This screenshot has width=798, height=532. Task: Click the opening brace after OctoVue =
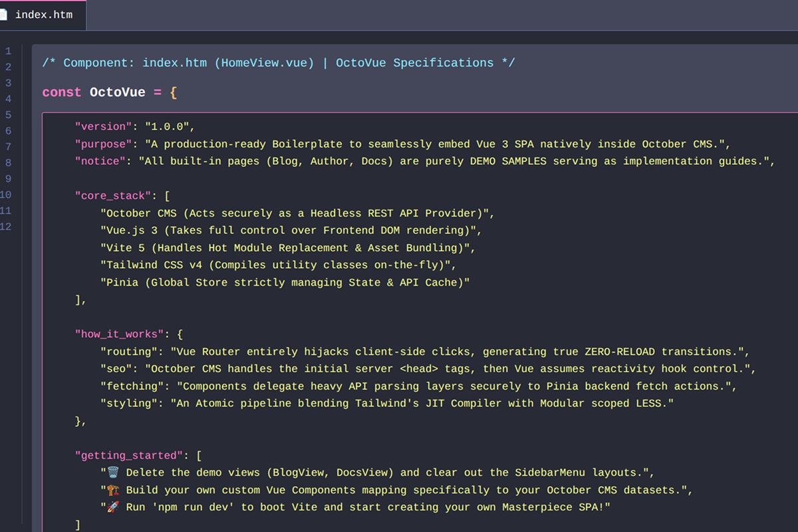tap(174, 92)
